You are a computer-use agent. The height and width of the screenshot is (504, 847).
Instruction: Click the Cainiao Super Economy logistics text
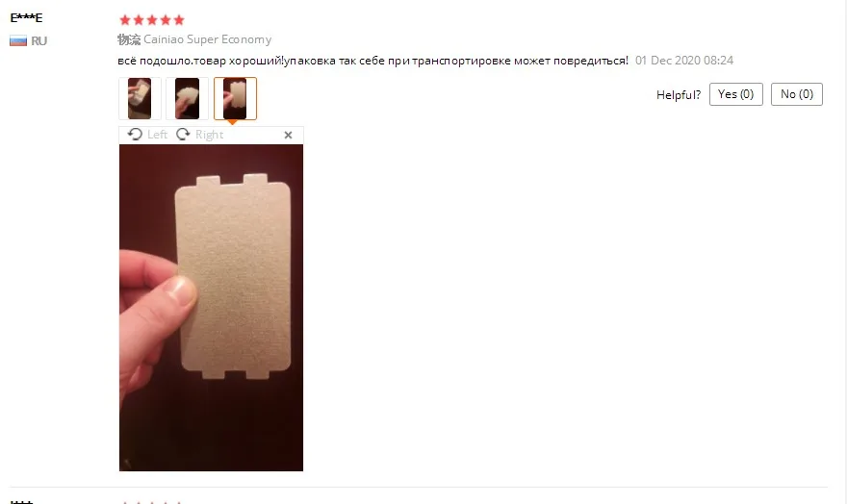(x=208, y=39)
